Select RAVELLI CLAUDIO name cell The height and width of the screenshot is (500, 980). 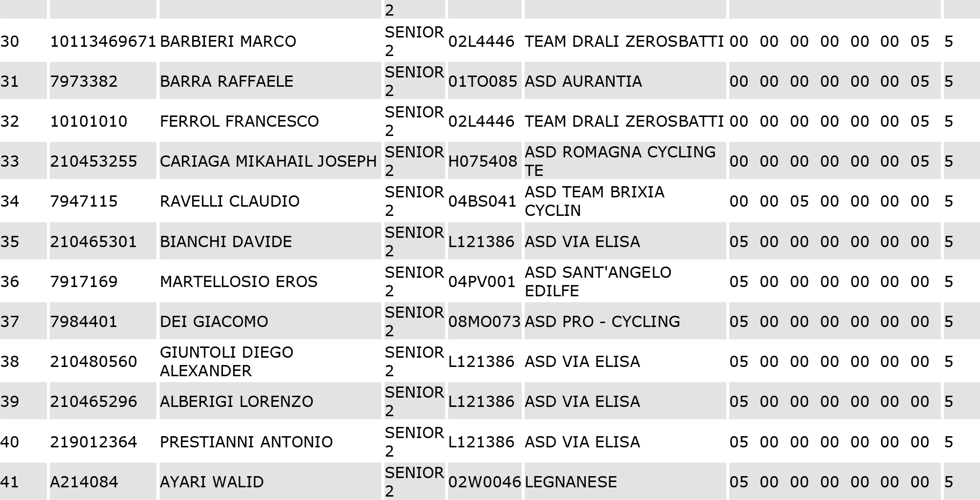(270, 201)
